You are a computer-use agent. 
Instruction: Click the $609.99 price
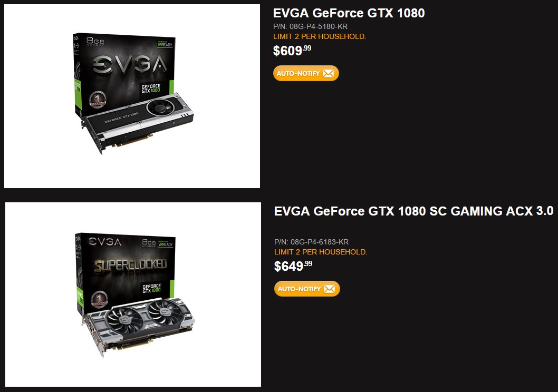pyautogui.click(x=292, y=51)
